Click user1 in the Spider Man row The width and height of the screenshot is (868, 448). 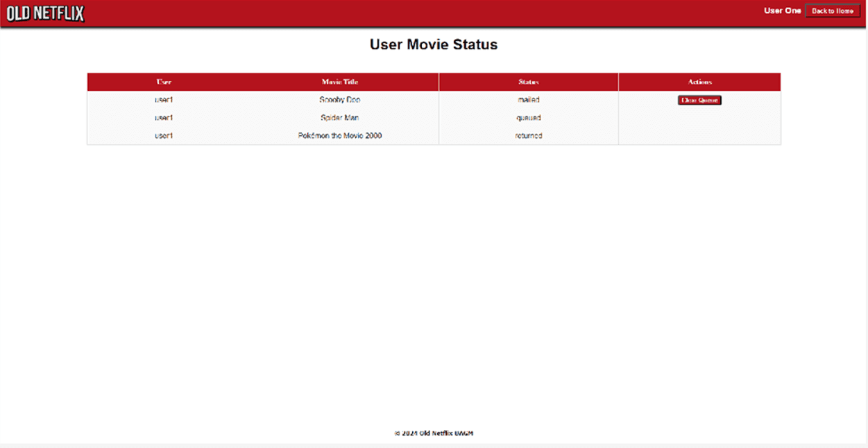[164, 118]
